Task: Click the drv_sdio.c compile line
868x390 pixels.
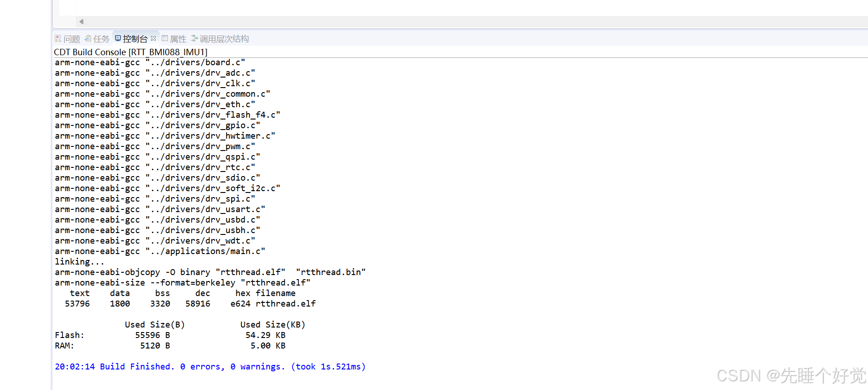Action: click(157, 178)
